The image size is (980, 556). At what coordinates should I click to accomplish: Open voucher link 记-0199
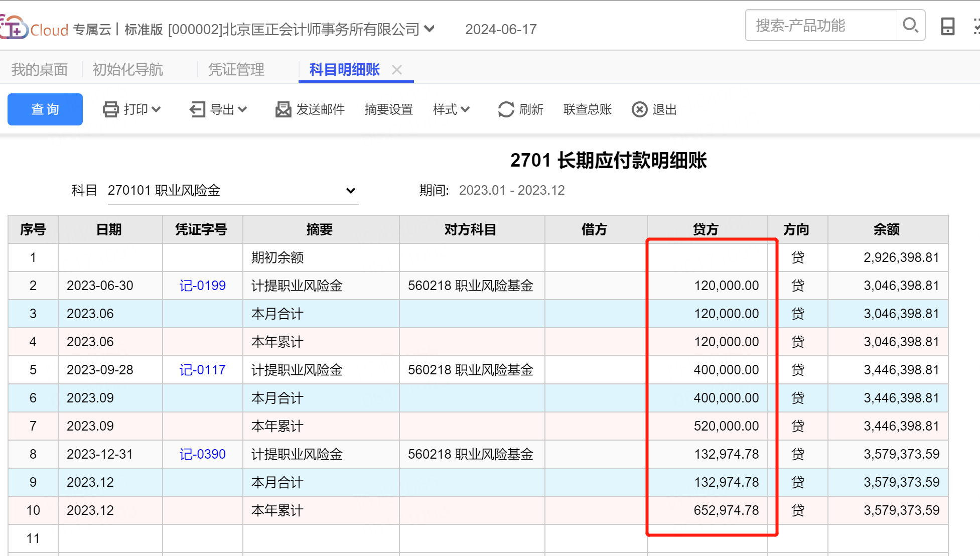pyautogui.click(x=202, y=286)
